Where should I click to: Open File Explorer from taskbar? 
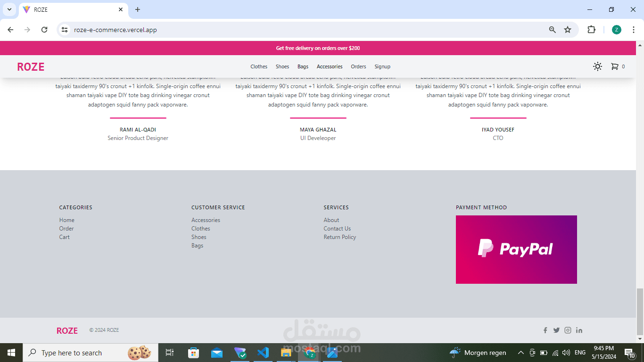pyautogui.click(x=286, y=353)
